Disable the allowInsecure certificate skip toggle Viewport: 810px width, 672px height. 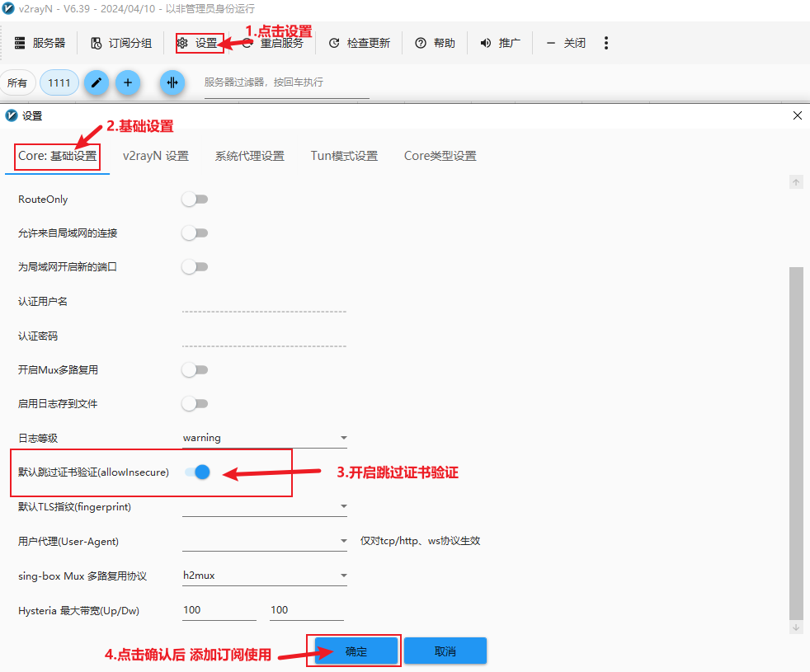point(198,472)
